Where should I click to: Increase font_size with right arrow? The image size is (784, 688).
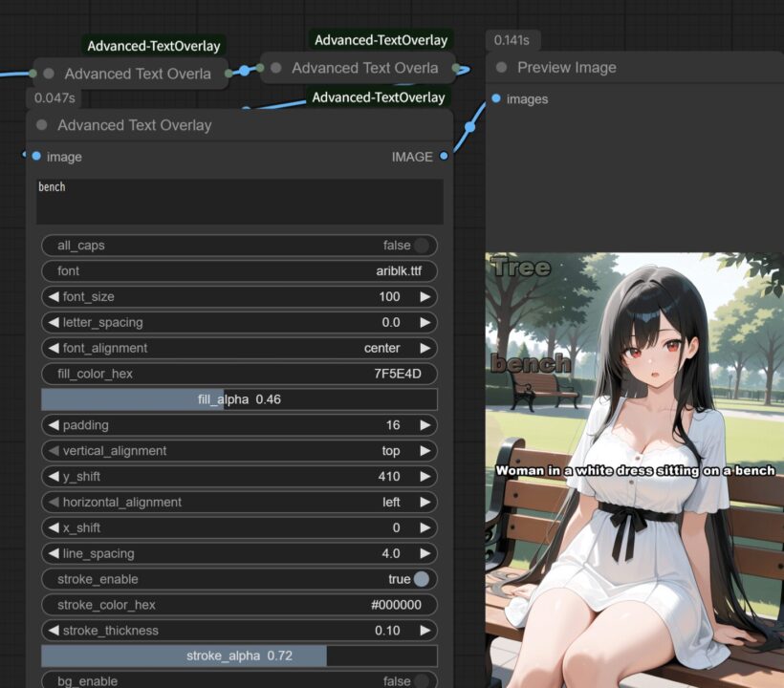425,297
